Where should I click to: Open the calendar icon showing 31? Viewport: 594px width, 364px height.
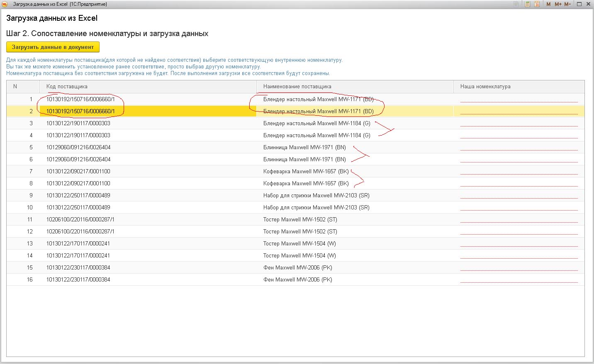pos(537,4)
